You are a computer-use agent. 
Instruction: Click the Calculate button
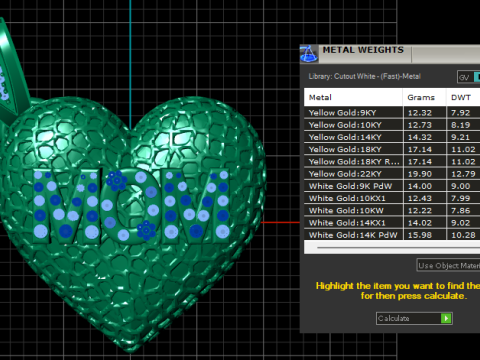click(414, 318)
